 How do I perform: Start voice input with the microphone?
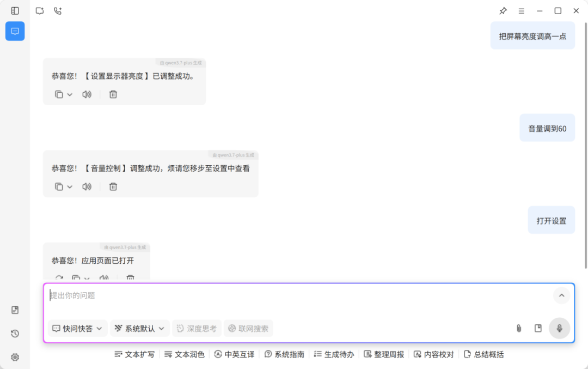point(560,329)
